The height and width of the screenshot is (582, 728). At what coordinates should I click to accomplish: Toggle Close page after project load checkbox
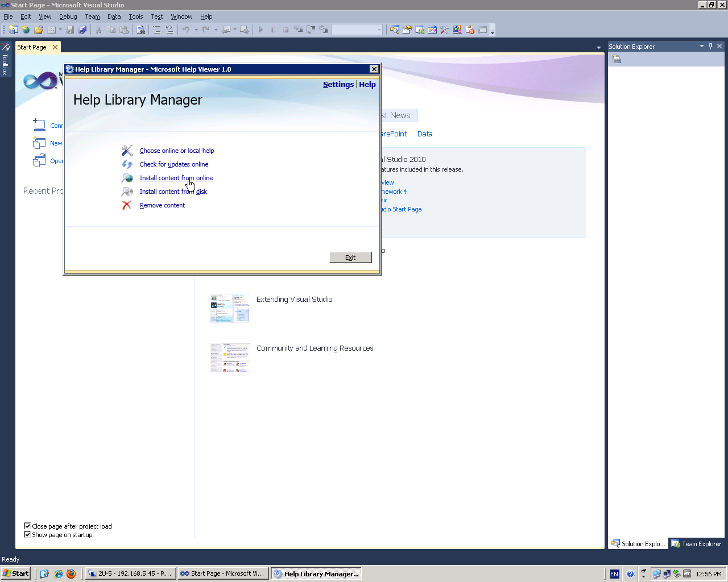pyautogui.click(x=27, y=526)
